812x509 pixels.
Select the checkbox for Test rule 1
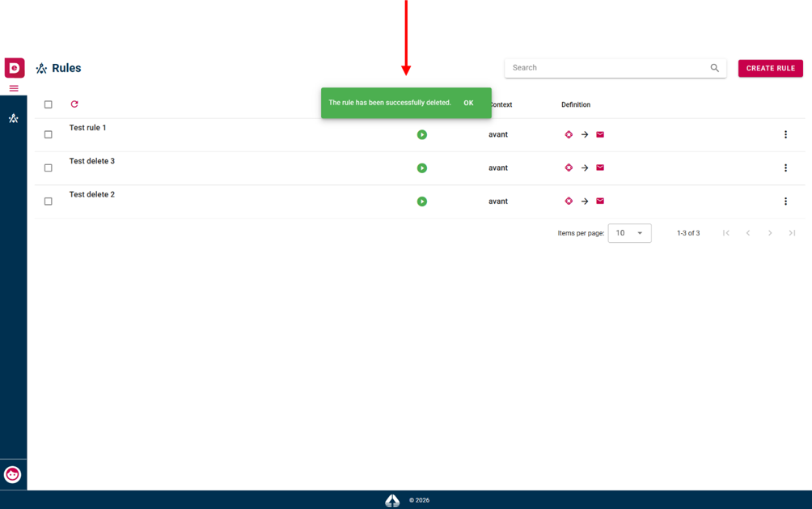point(49,135)
